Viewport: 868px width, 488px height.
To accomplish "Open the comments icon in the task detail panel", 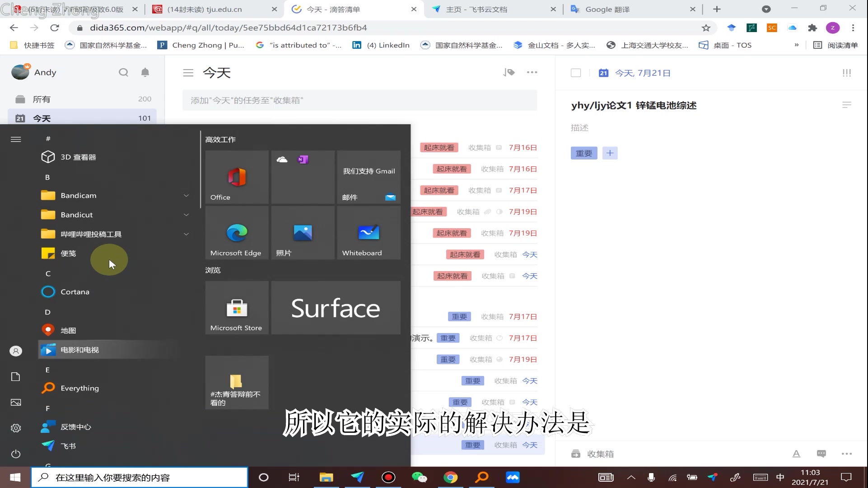I will 821,454.
